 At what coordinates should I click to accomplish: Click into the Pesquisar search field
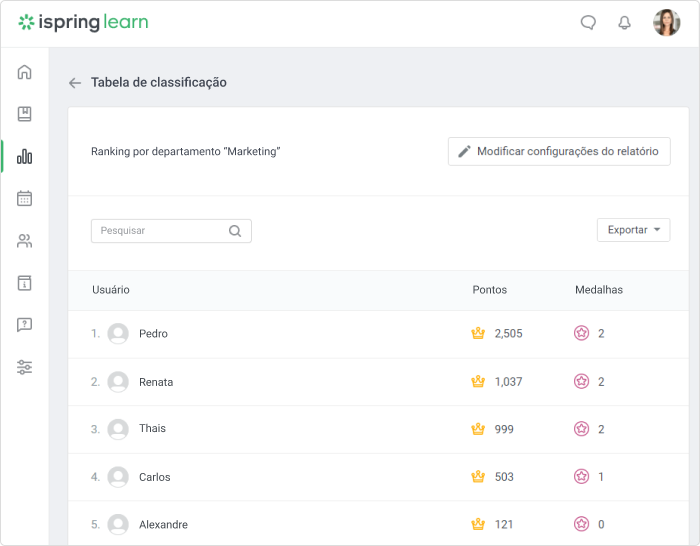(x=160, y=231)
